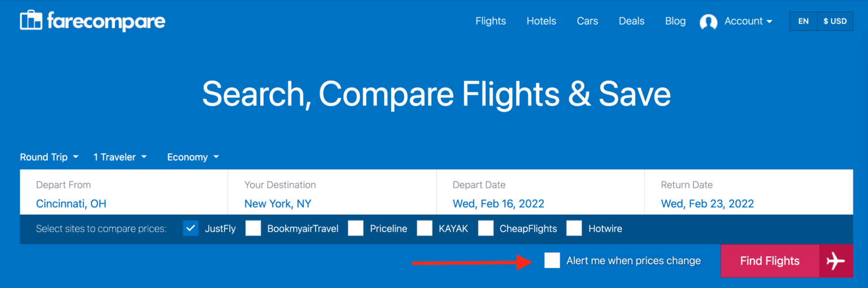This screenshot has height=288, width=868.
Task: Go to the Hotels menu item
Action: tap(541, 21)
